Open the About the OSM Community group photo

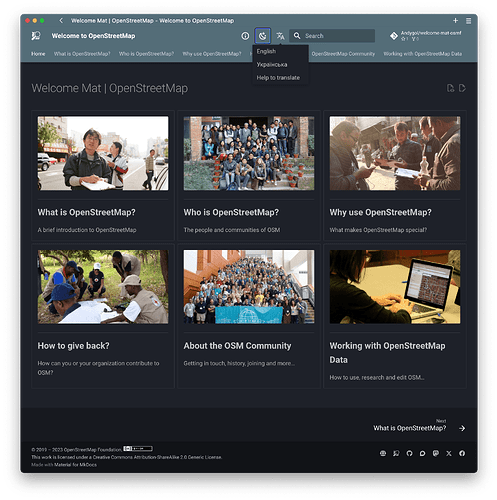coord(249,287)
